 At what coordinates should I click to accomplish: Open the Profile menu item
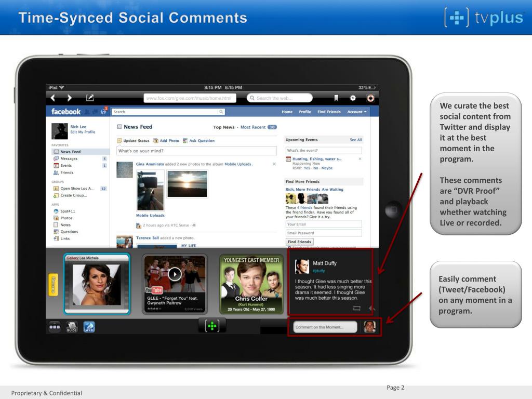304,112
